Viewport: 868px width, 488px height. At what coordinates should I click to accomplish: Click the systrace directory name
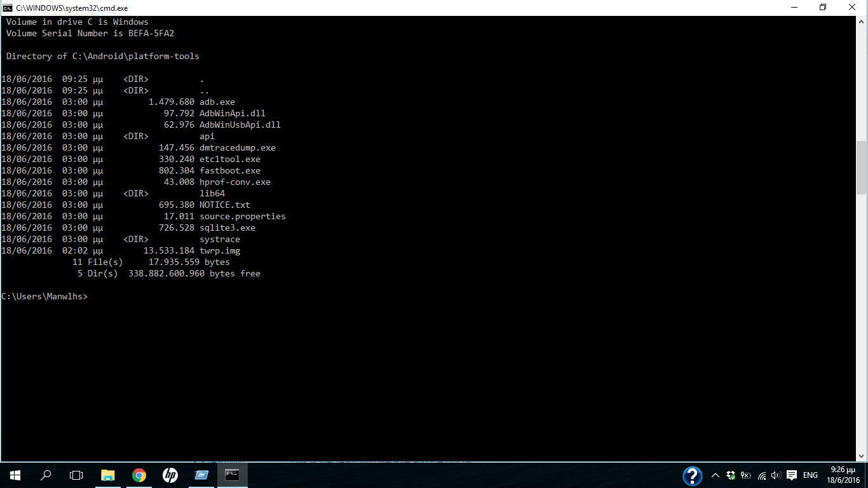(x=220, y=239)
